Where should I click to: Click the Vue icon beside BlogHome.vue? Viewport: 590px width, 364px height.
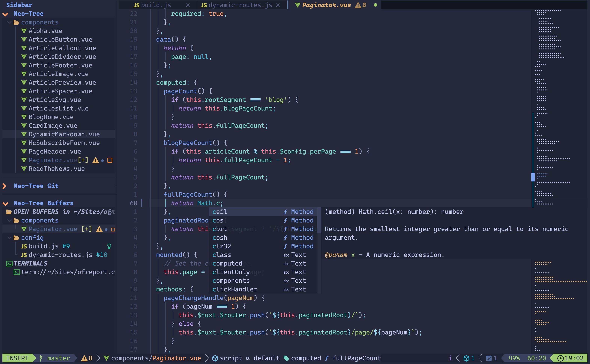24,117
